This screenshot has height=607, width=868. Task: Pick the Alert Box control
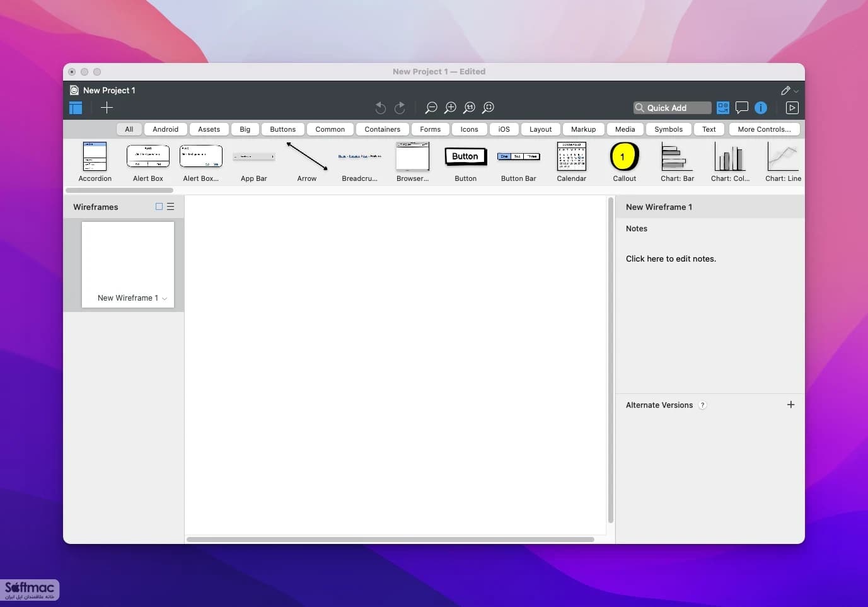148,162
